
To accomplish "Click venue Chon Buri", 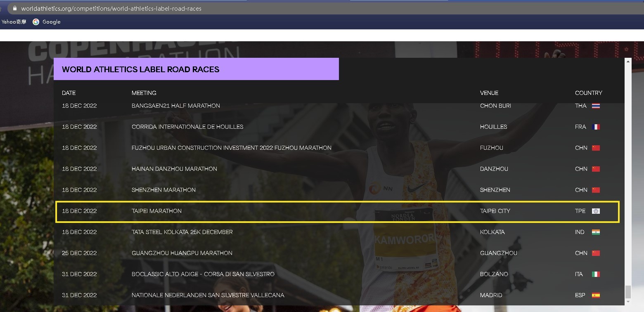I will click(x=495, y=106).
